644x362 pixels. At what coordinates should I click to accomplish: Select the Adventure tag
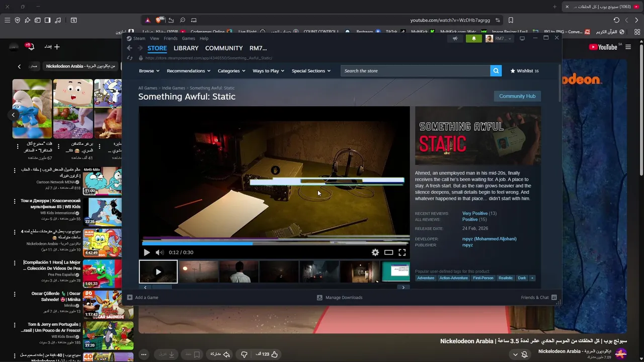click(x=426, y=278)
